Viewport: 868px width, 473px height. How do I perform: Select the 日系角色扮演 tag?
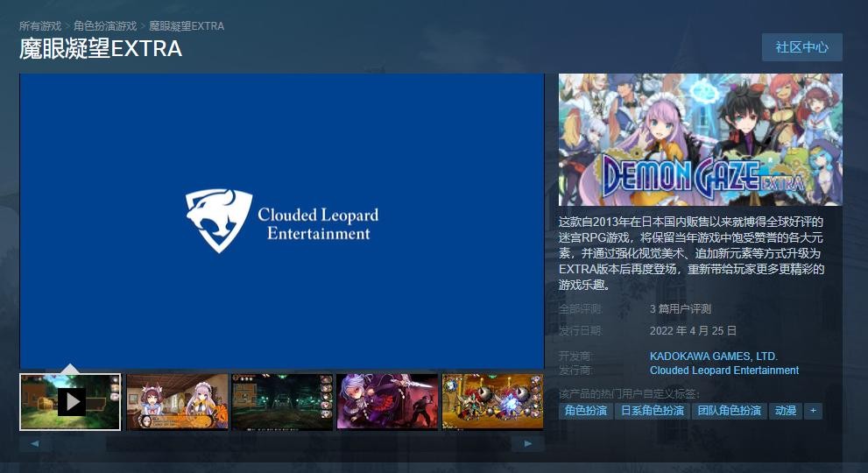(653, 411)
